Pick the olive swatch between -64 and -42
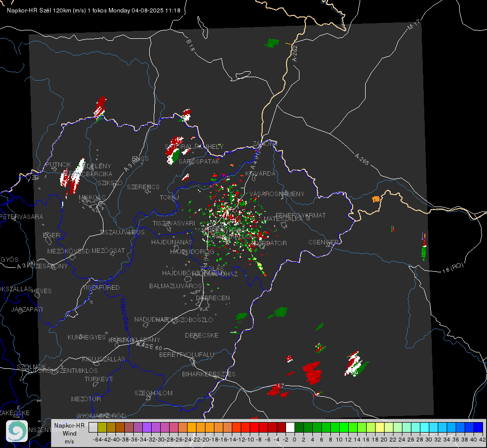487x448 pixels. (x=102, y=427)
